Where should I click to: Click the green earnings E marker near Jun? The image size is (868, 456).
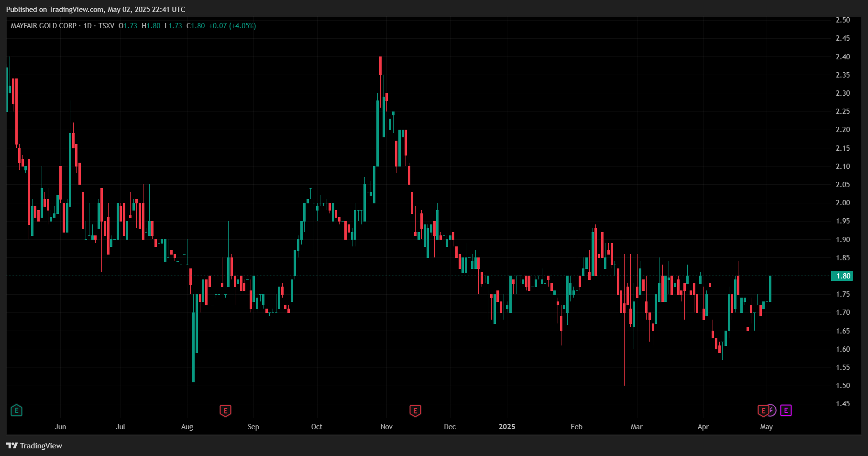[x=16, y=410]
